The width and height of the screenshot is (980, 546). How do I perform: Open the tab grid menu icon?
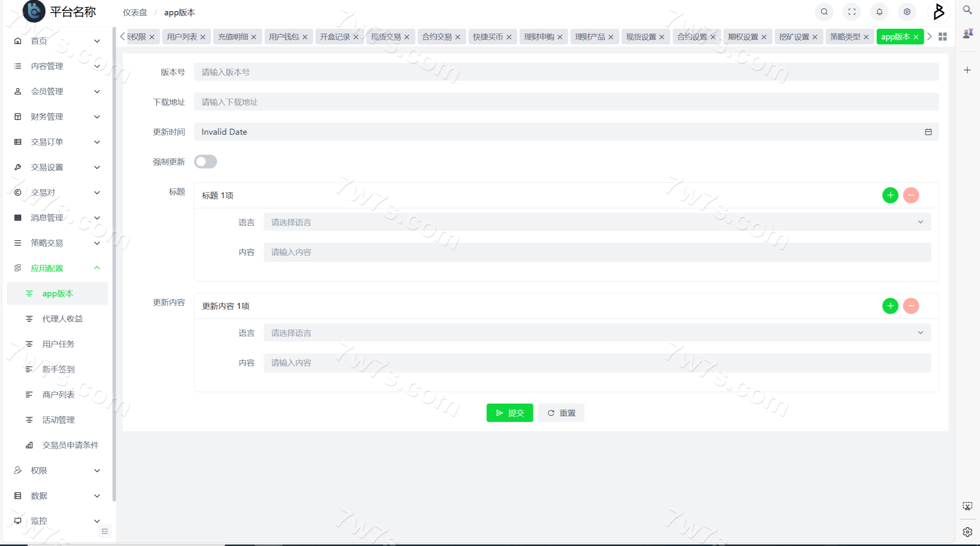click(942, 37)
